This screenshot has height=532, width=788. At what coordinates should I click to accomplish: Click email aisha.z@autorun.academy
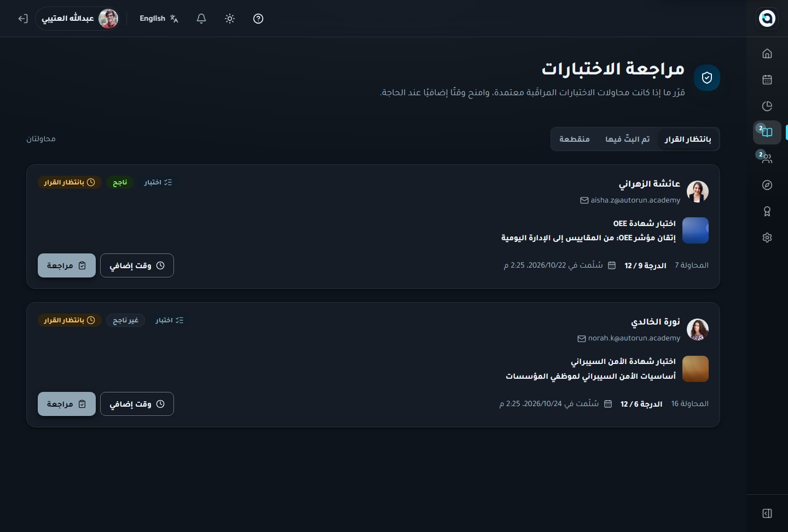click(x=630, y=200)
